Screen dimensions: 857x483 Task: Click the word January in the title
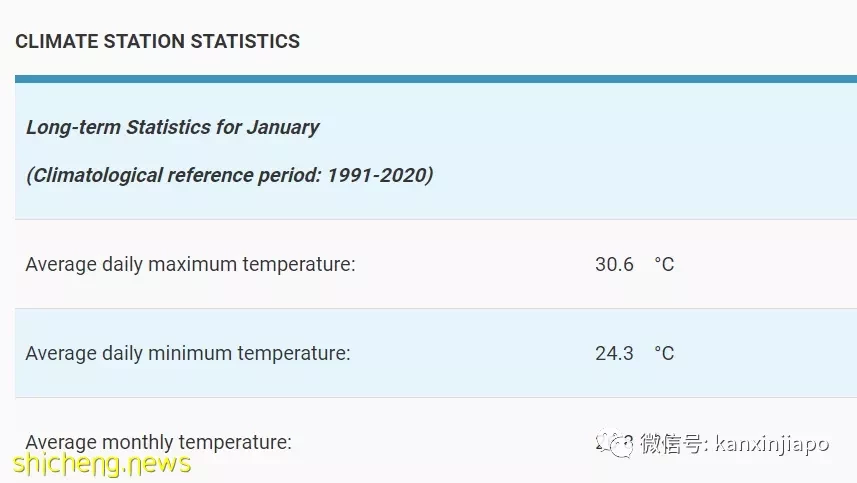click(x=283, y=127)
